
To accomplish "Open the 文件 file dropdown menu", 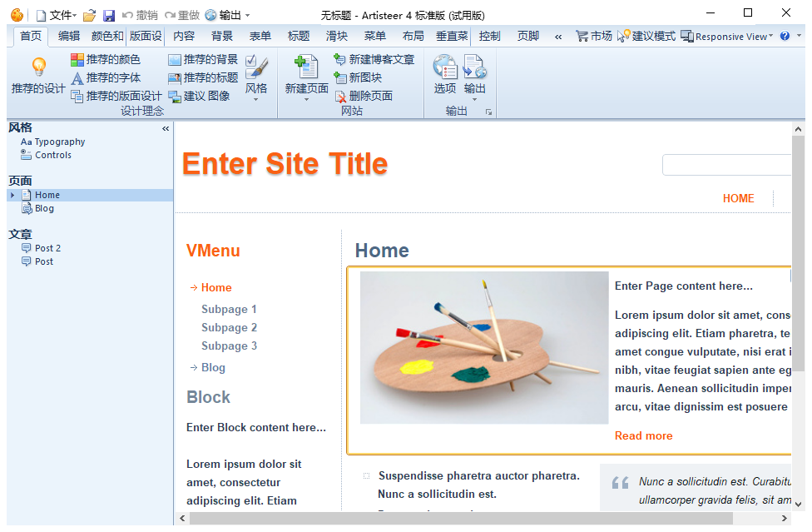I will tap(61, 14).
